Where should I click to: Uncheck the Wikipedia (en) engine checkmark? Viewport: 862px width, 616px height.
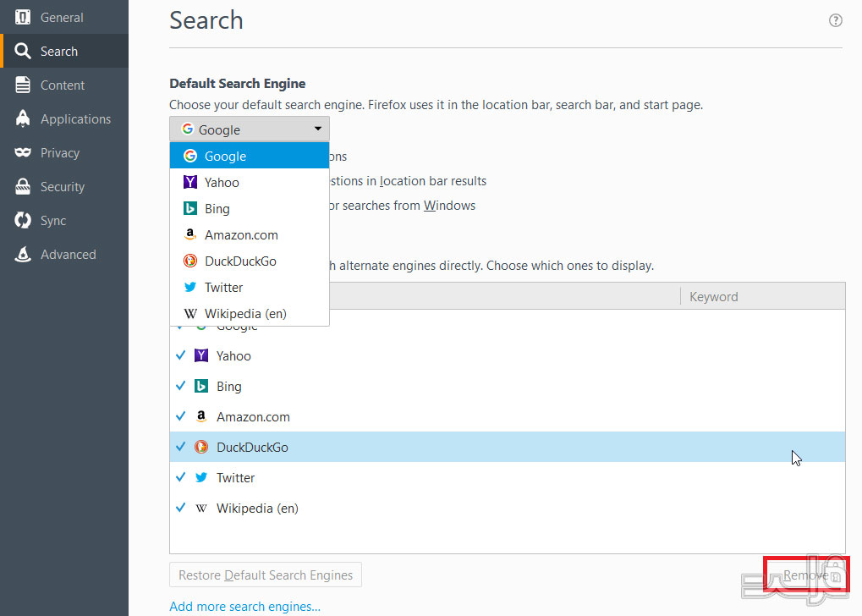180,508
